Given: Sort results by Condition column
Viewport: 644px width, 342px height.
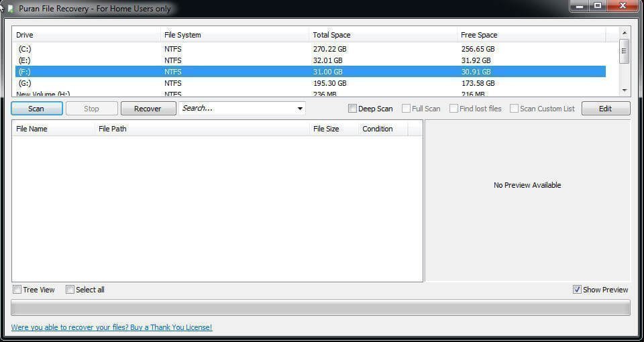Looking at the screenshot, I should click(x=383, y=129).
